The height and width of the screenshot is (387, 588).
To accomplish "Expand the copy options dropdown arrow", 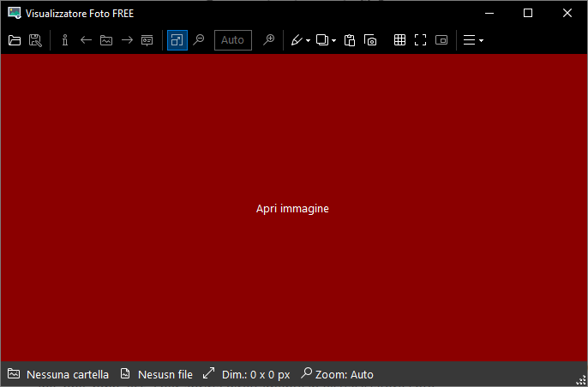I will coord(333,40).
